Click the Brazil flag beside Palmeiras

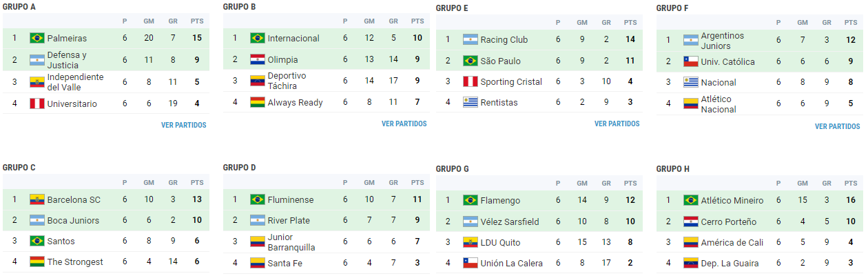point(37,38)
